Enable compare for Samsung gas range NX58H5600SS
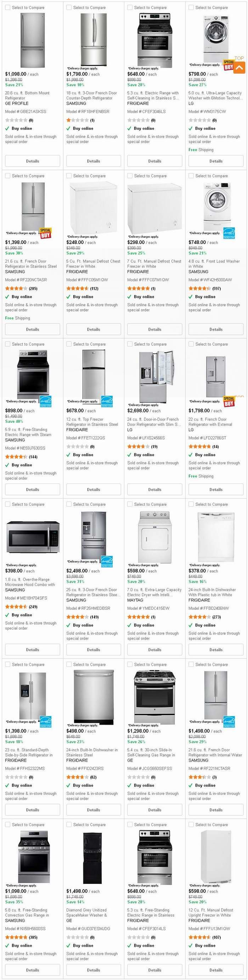This screenshot has height=980, width=248. tap(7, 824)
